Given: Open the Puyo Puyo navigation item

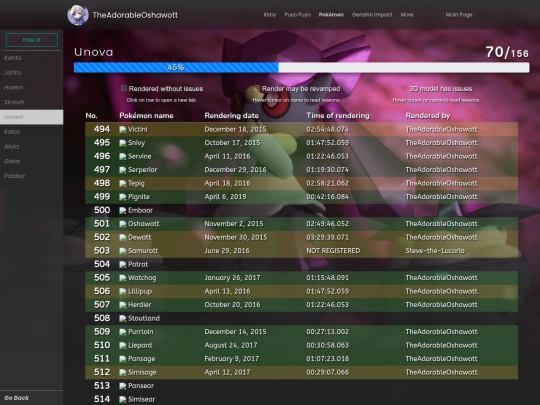Looking at the screenshot, I should [298, 15].
